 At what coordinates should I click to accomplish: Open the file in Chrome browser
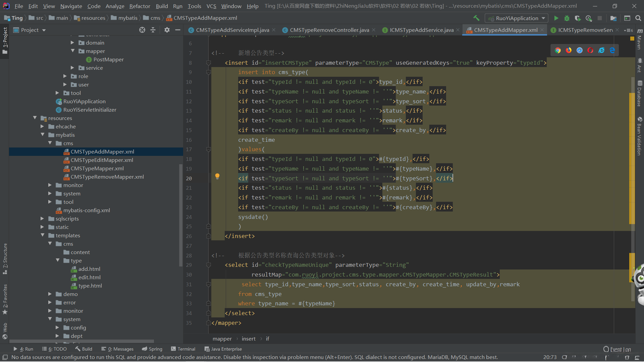tap(558, 50)
